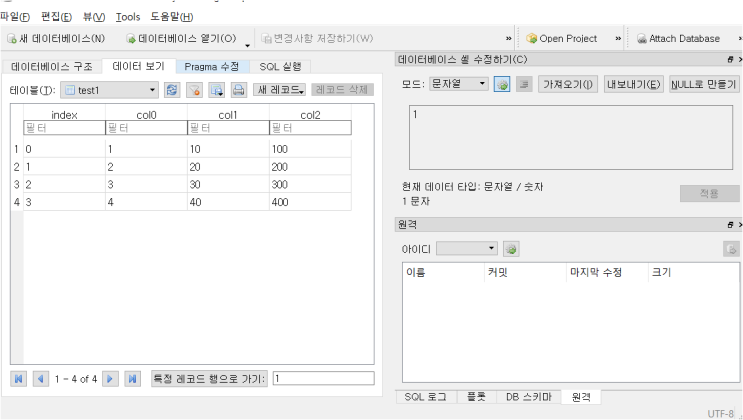Switch to the 데이터베이스 구조 tab

(x=52, y=66)
